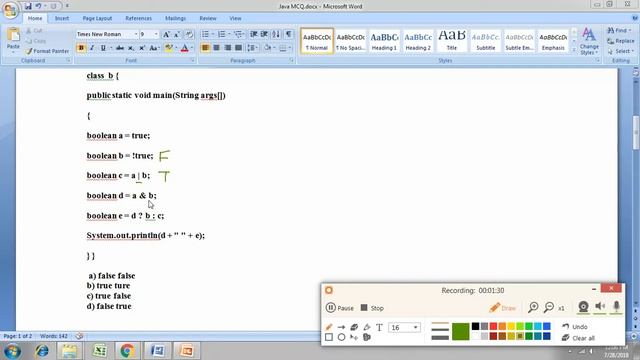Click the proofing status icon in the status bar
640x360 pixels.
coord(79,336)
